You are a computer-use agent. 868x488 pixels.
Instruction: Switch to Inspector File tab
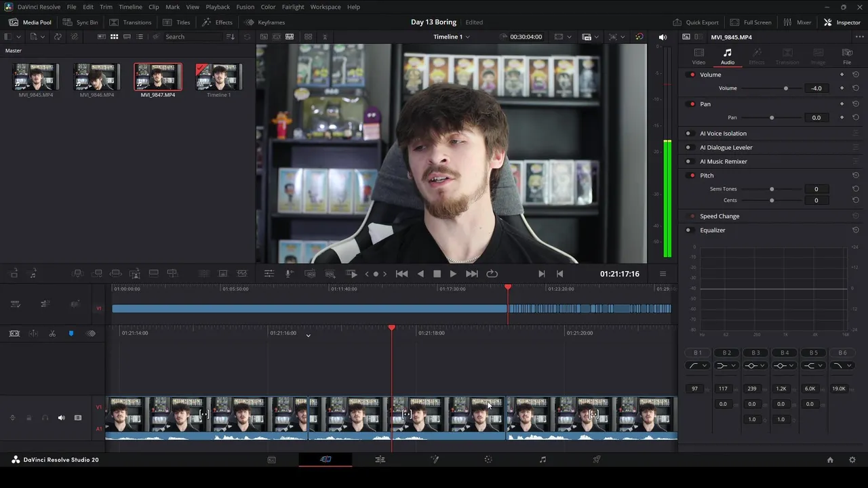(847, 56)
